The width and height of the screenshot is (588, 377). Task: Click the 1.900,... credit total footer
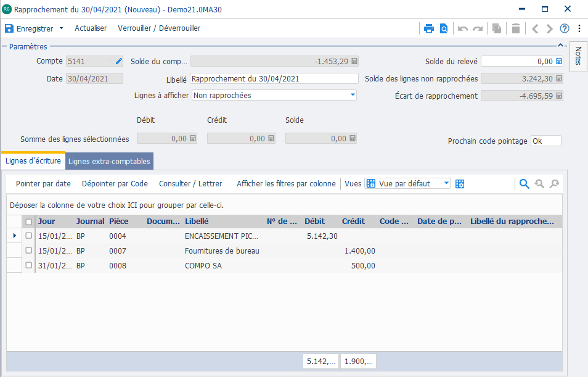click(x=359, y=361)
